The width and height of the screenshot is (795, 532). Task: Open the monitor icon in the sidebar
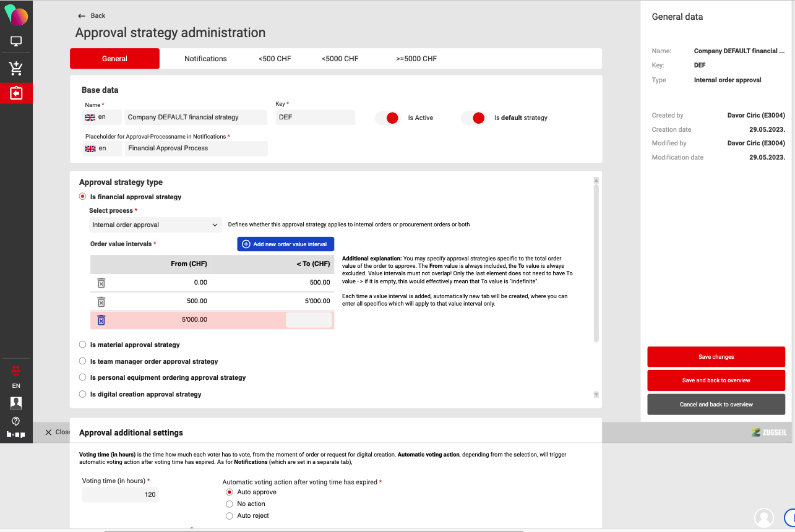click(16, 42)
